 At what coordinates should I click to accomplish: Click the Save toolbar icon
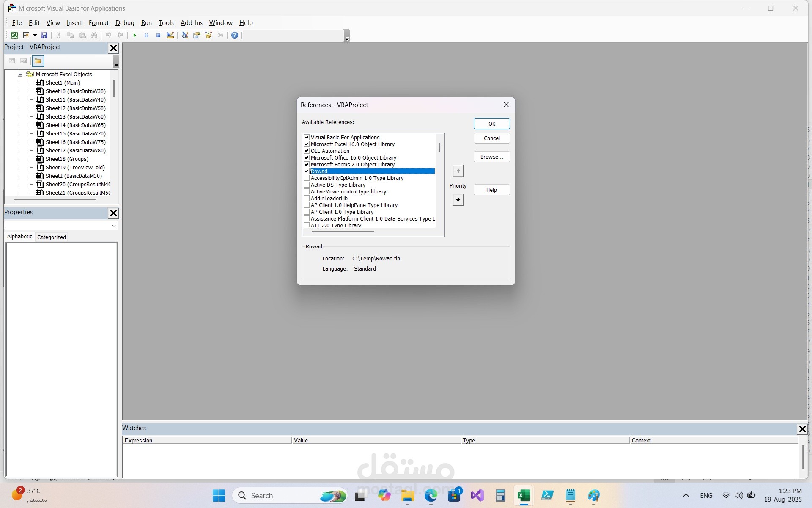click(44, 35)
